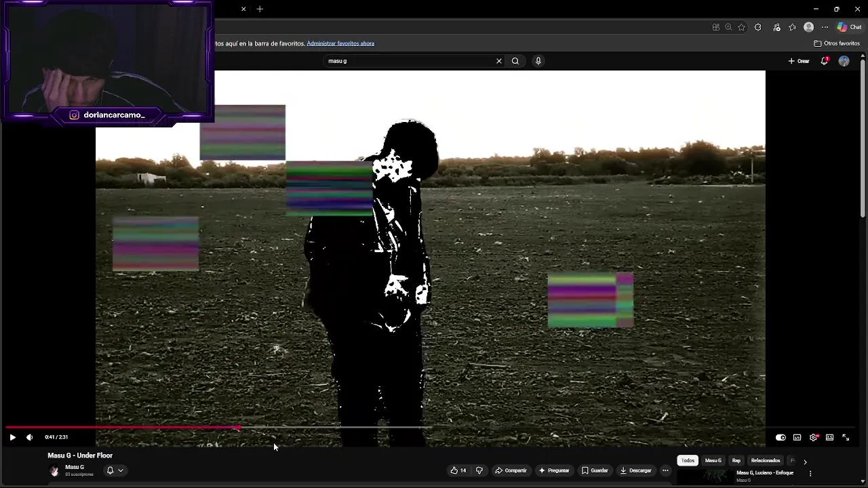Open the browser extensions icon
Screen dimensions: 868x488
[x=757, y=27]
